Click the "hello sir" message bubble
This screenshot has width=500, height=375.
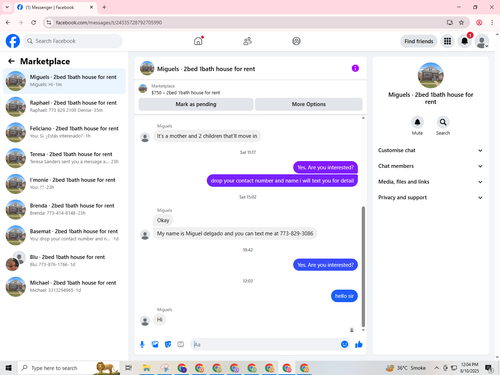(344, 296)
